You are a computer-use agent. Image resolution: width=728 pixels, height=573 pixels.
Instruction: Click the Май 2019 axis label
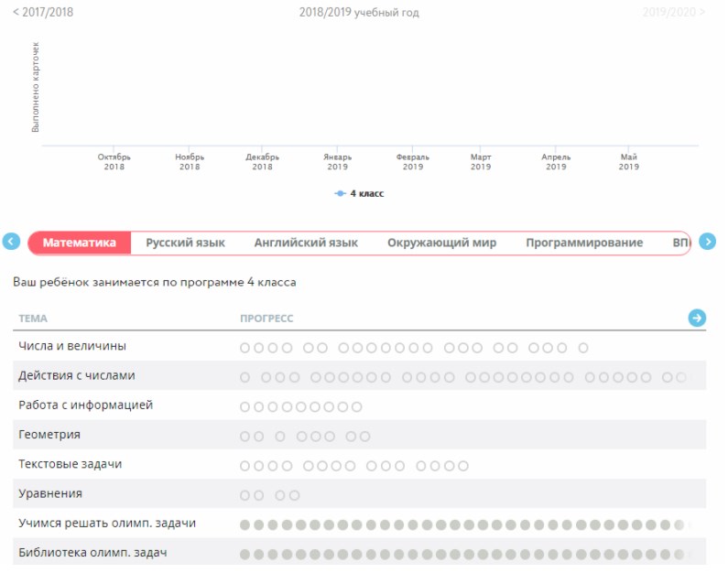click(628, 162)
